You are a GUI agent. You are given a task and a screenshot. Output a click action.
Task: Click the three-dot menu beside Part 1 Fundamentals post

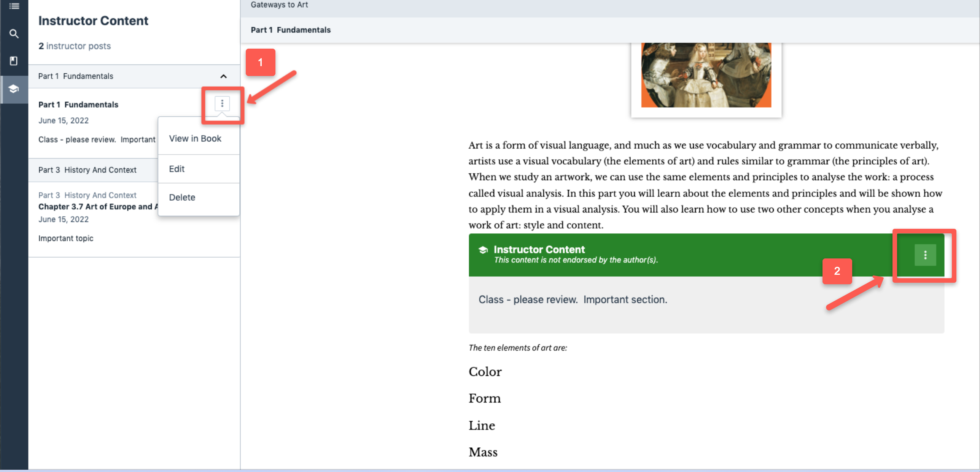222,103
